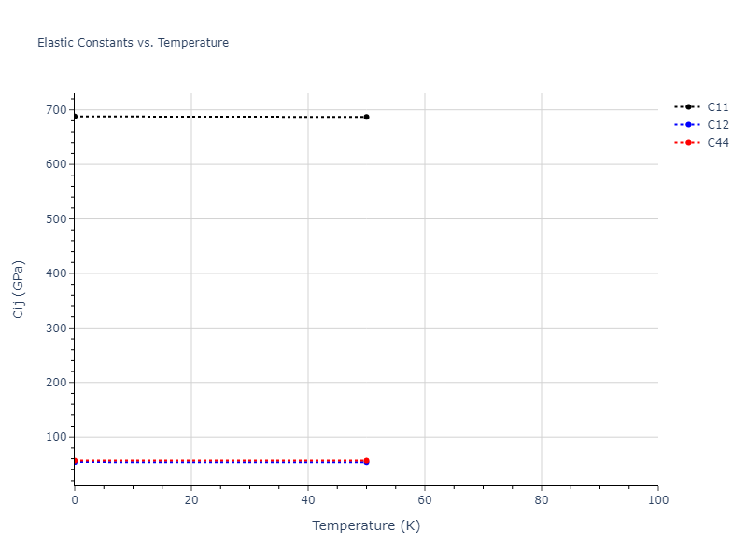The height and width of the screenshot is (560, 747).
Task: Click the 'Temperature (K)' x-axis title
Action: pyautogui.click(x=366, y=525)
